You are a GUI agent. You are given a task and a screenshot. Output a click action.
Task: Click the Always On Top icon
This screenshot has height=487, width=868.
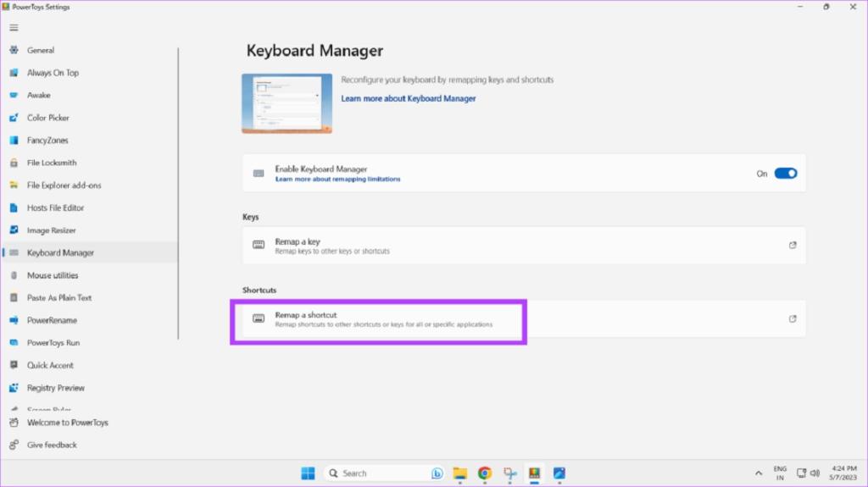[x=14, y=73]
